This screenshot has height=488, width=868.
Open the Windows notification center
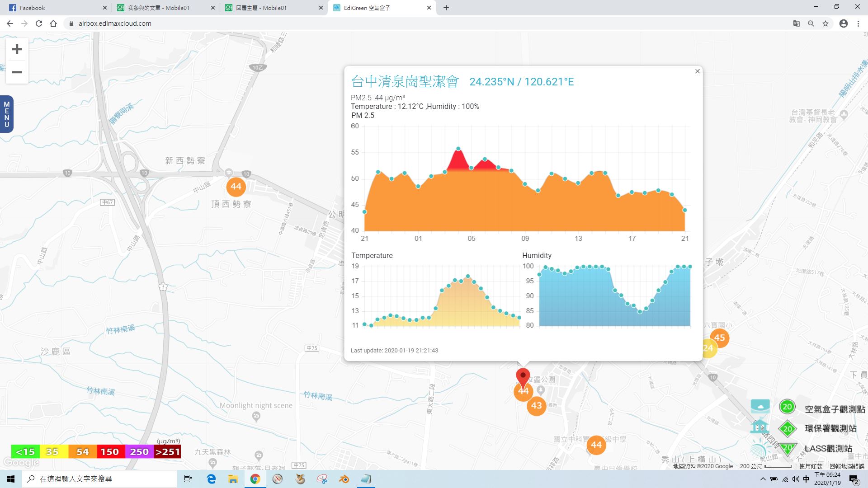854,479
